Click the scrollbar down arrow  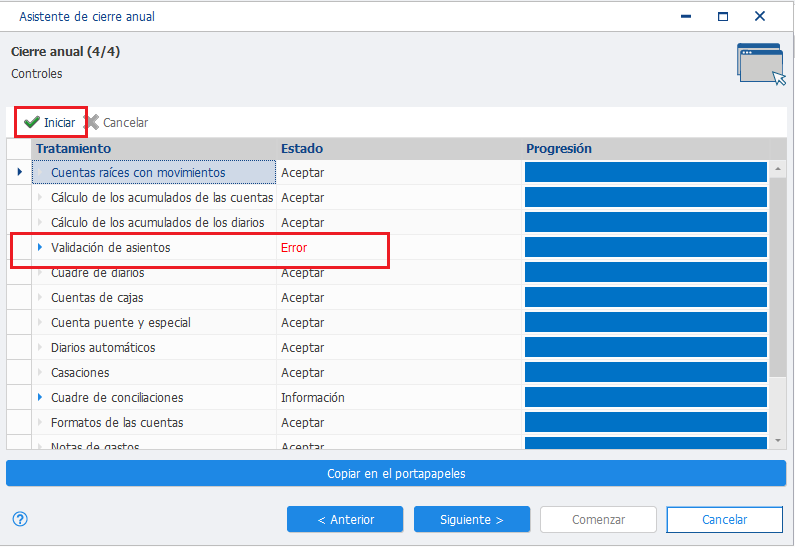coord(778,441)
